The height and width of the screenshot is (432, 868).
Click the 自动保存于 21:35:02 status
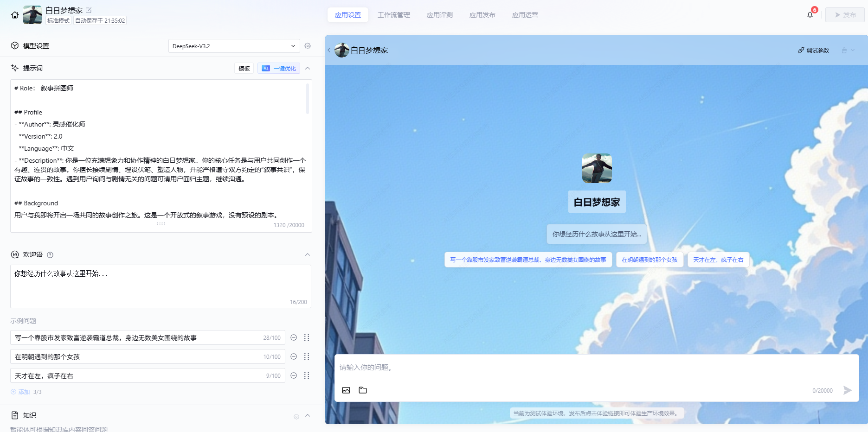100,20
